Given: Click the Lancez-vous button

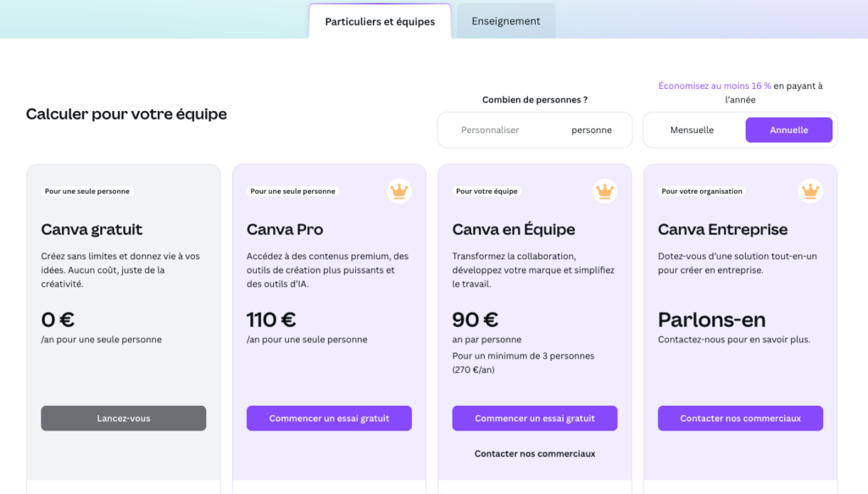Looking at the screenshot, I should (x=124, y=419).
